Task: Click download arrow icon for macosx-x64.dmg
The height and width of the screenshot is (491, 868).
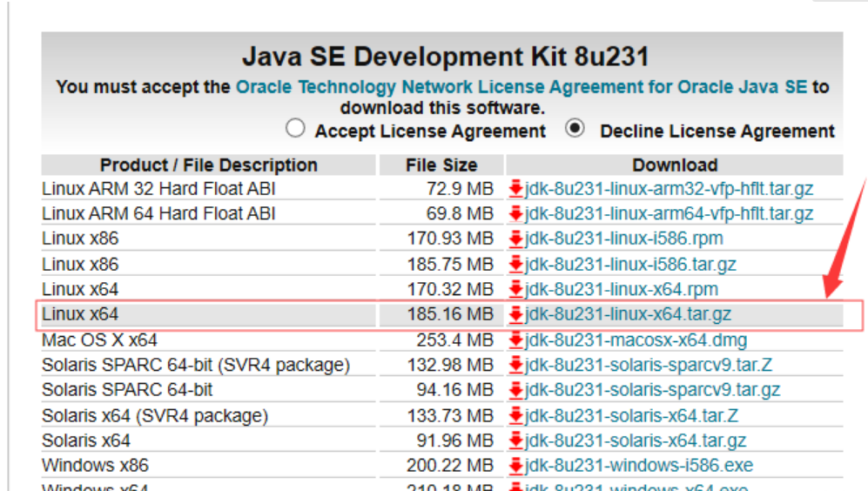Action: click(516, 340)
